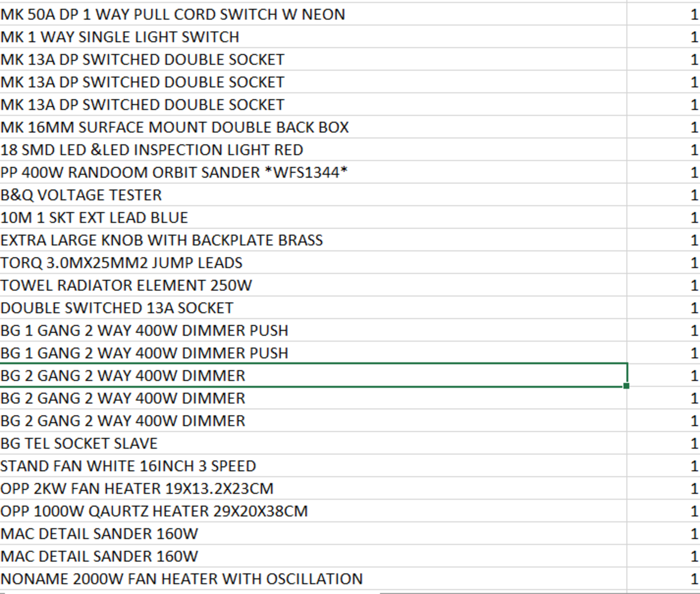The width and height of the screenshot is (700, 594).
Task: Click the EXTRA LARGE KNOB WITH BACKPLATE BRASS cell
Action: click(x=313, y=240)
